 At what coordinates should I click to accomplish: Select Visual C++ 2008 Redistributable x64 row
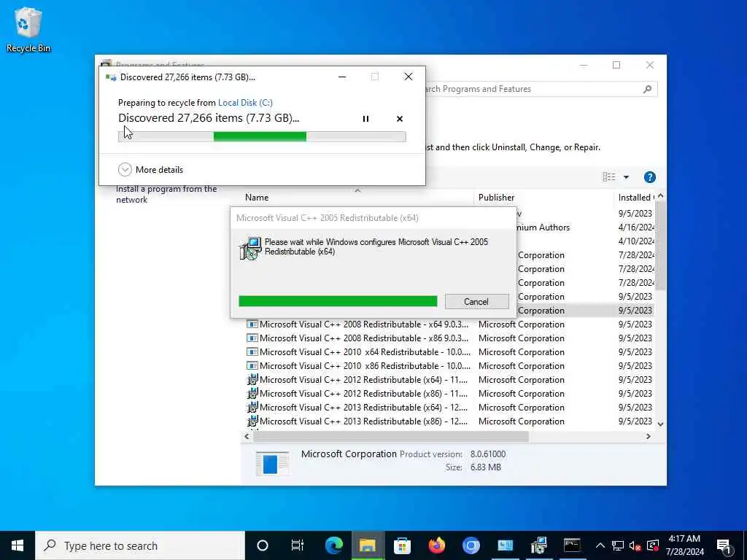[x=449, y=324]
